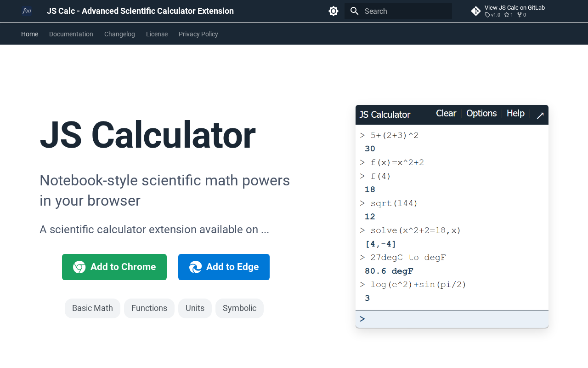The image size is (588, 368).
Task: Click the v1.0 version tag icon
Action: [x=487, y=15]
